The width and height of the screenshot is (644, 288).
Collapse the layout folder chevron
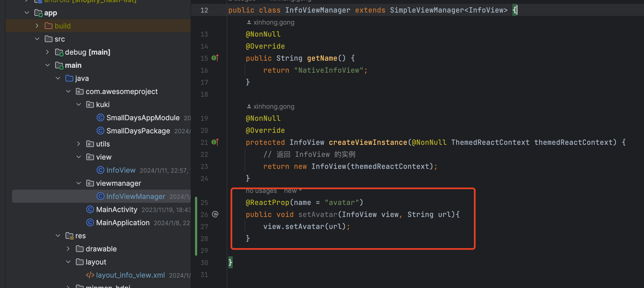pos(68,262)
